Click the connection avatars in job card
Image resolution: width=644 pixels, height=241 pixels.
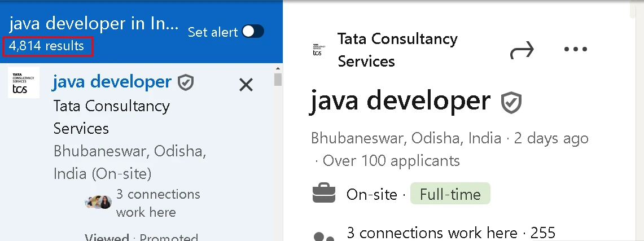(99, 202)
